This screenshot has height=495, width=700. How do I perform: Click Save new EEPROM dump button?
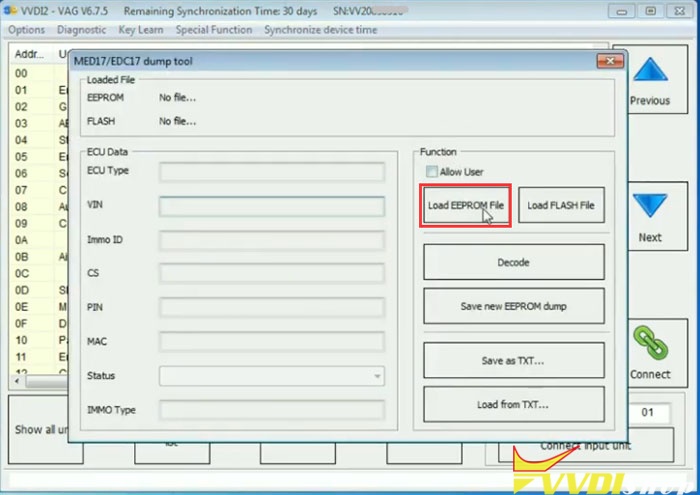coord(514,306)
